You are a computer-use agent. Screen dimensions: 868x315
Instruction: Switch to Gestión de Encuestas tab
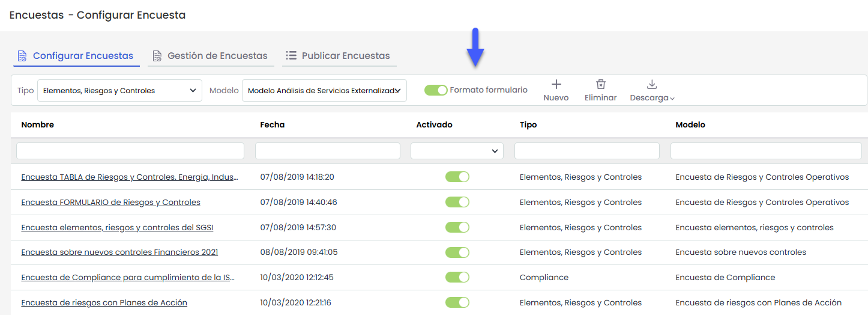(210, 56)
